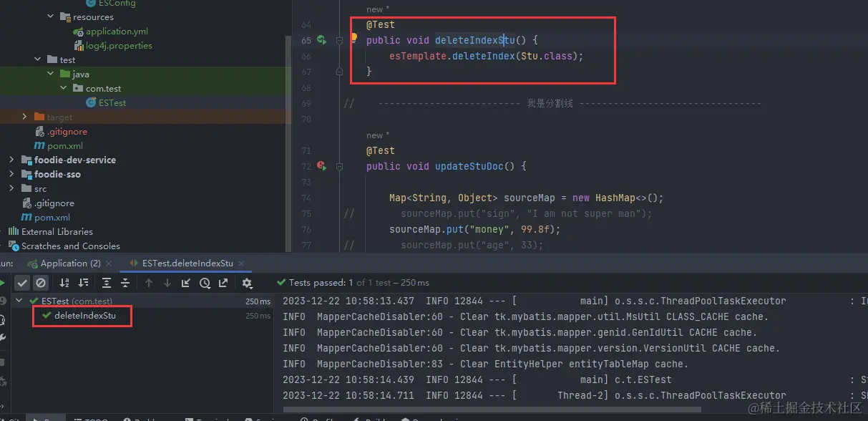Select deleteIndexStu in test results tree

85,315
